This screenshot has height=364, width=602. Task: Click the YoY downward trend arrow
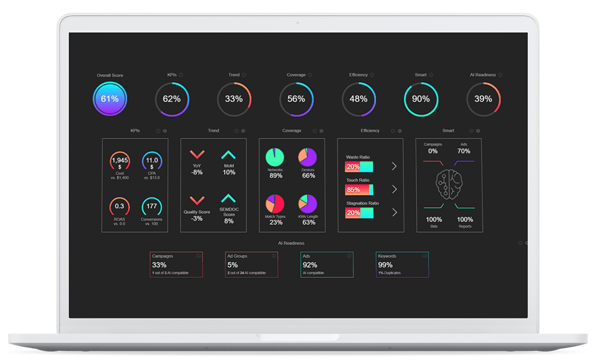[x=197, y=154]
